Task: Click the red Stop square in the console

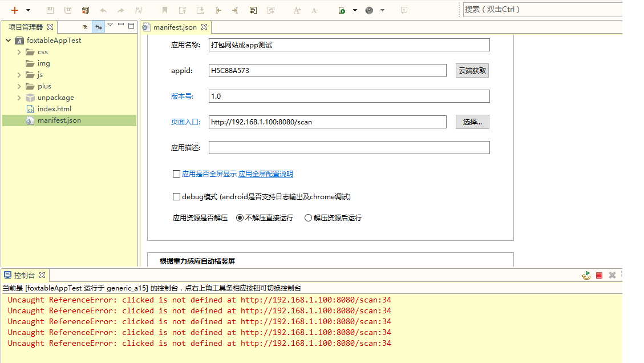Action: point(600,276)
